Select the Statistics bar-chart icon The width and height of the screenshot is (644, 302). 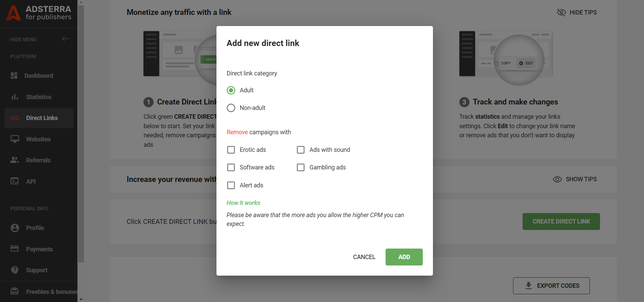(x=15, y=97)
